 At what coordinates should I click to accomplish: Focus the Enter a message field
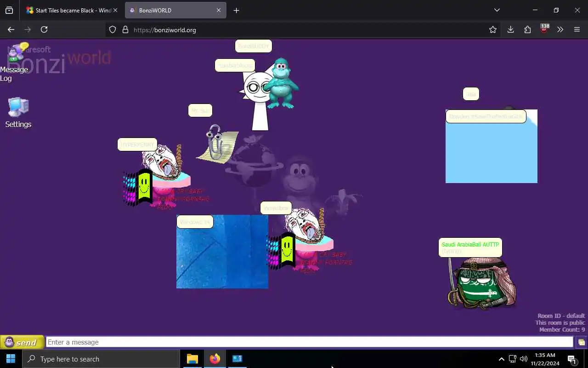(310, 342)
